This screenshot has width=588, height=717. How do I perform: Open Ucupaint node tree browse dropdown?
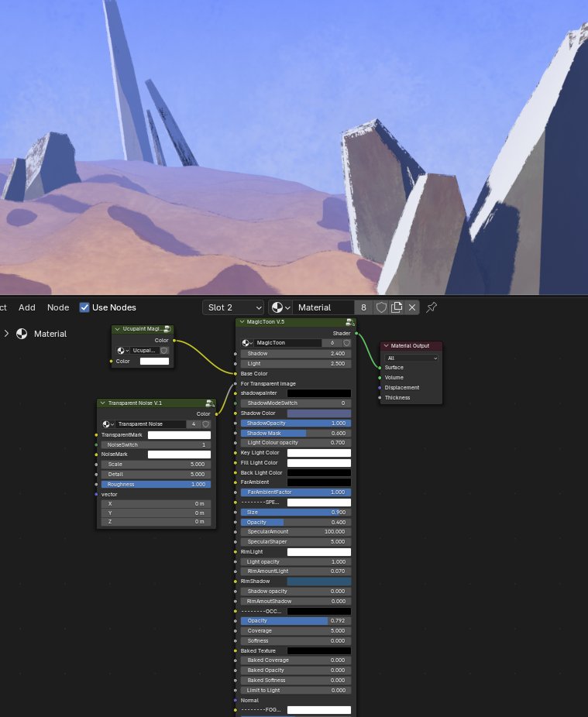(122, 351)
